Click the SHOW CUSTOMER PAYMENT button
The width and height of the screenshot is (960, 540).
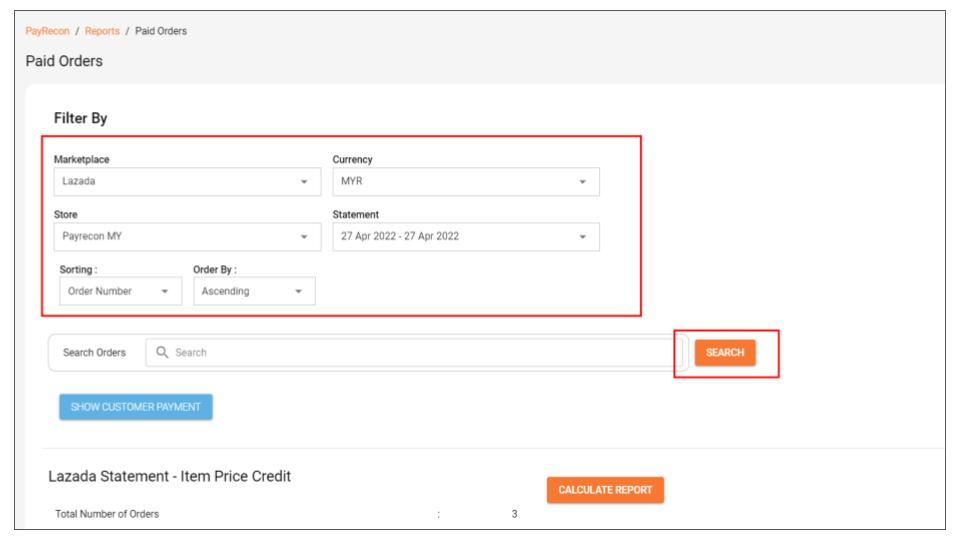136,407
